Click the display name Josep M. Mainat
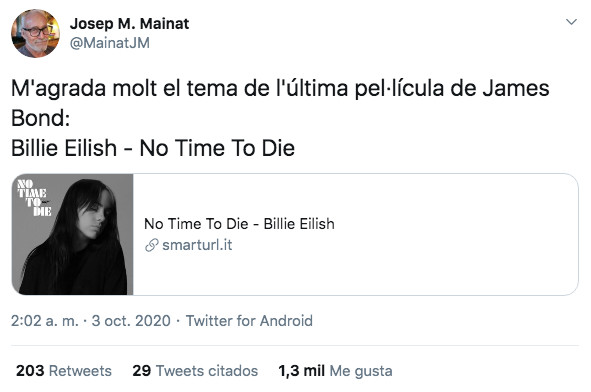The height and width of the screenshot is (392, 591). point(129,24)
